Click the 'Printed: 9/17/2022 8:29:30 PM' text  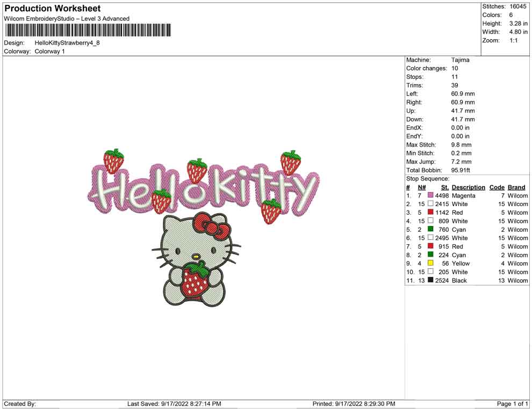[354, 404]
